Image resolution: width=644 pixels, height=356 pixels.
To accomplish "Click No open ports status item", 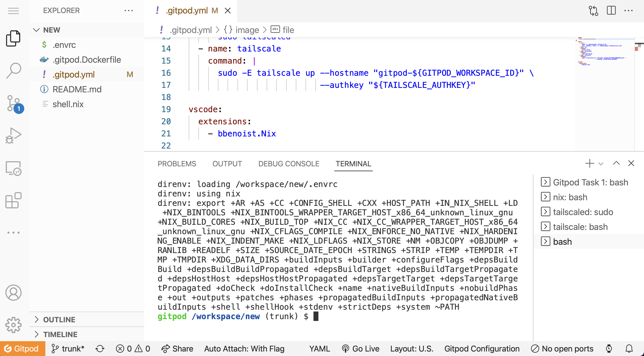I will click(562, 349).
